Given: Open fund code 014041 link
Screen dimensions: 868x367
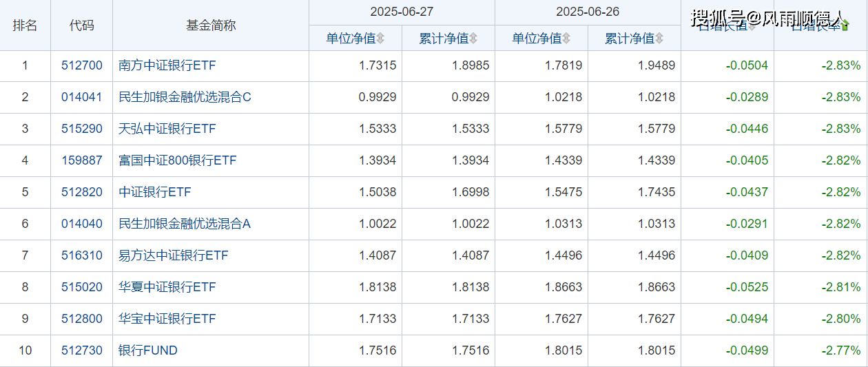Looking at the screenshot, I should point(81,98).
